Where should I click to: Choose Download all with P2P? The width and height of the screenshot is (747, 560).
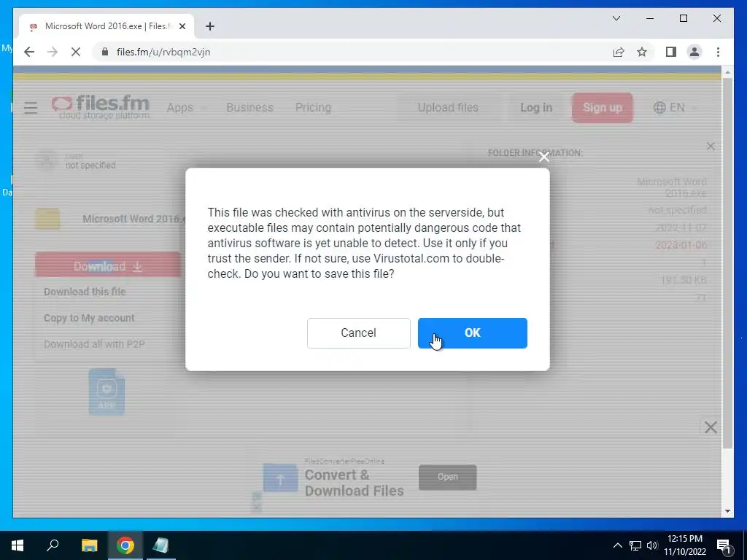[94, 344]
